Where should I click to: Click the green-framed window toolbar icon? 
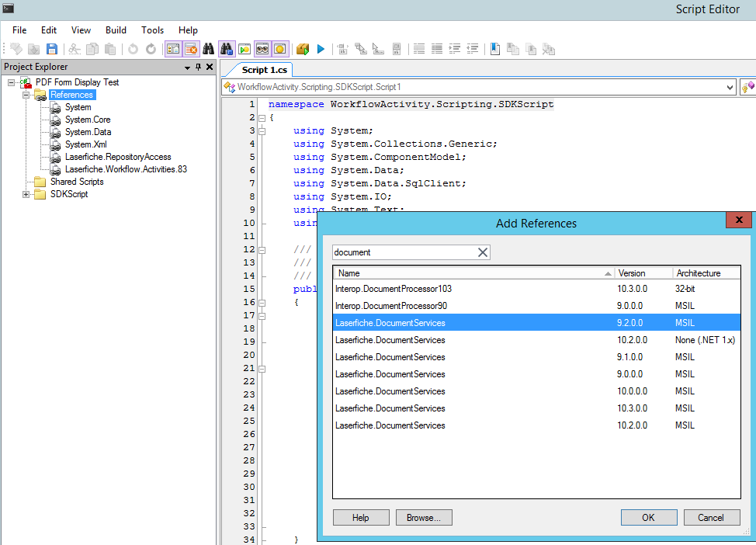tap(244, 49)
